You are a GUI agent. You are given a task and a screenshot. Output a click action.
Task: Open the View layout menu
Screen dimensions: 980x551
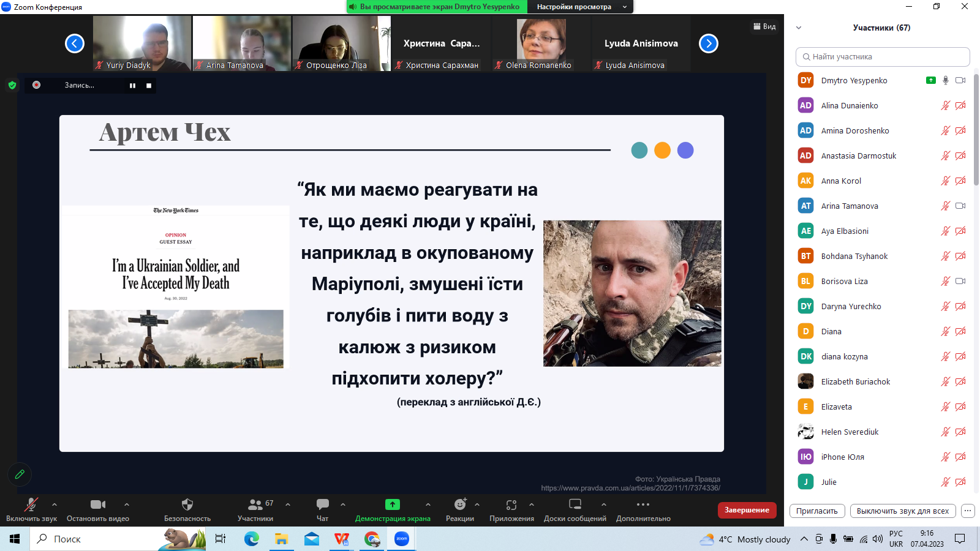(x=764, y=26)
